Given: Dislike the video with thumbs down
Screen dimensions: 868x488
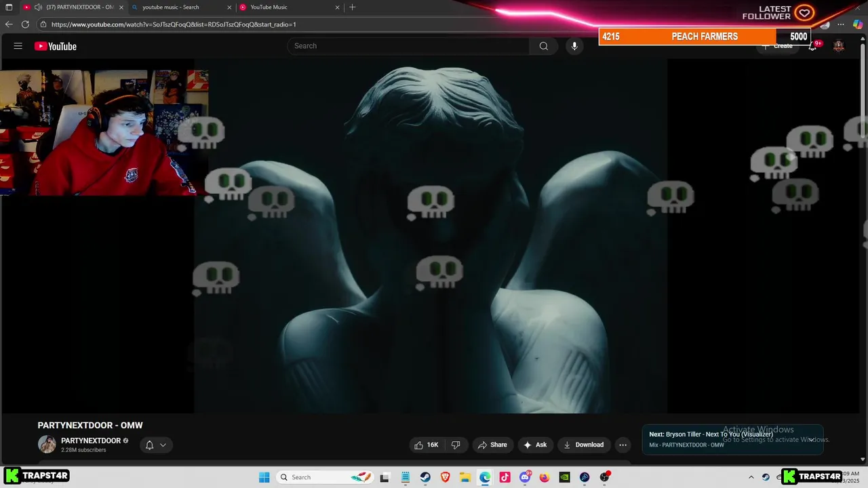Looking at the screenshot, I should pos(456,445).
